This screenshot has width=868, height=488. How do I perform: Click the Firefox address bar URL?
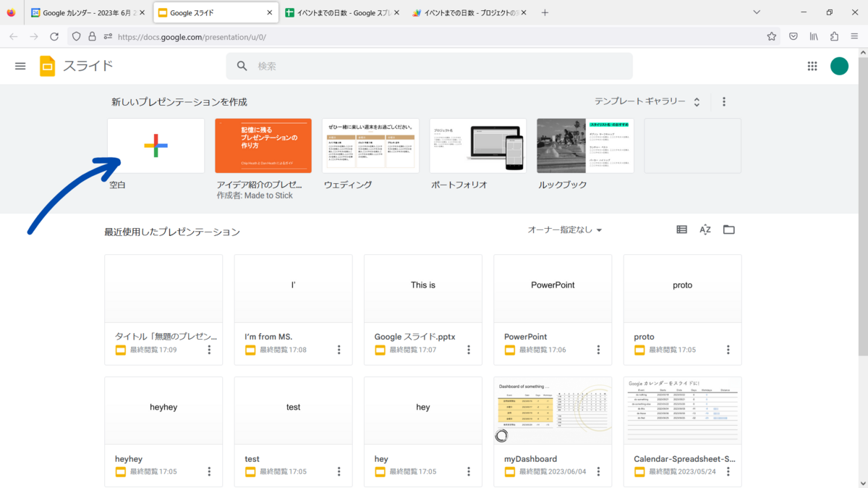[192, 36]
